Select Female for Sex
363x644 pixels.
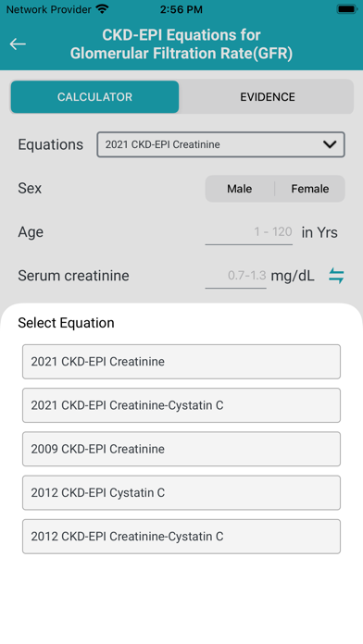[x=310, y=189]
